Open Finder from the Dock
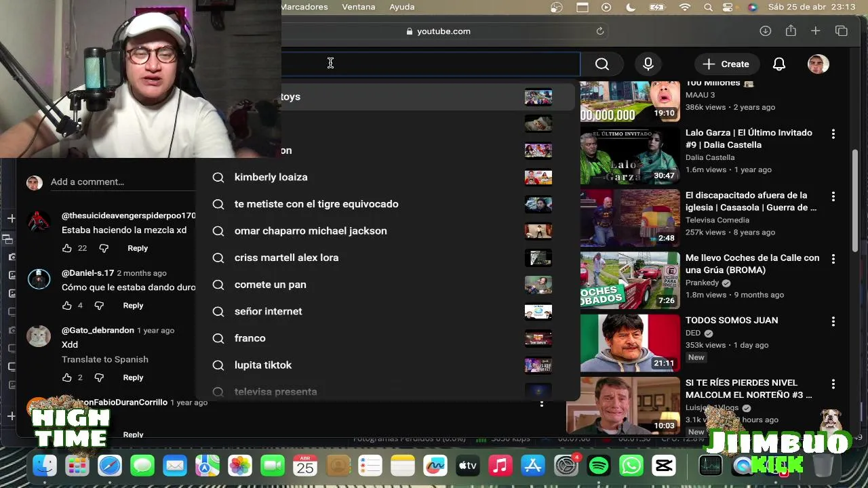The width and height of the screenshot is (868, 488). point(45,466)
